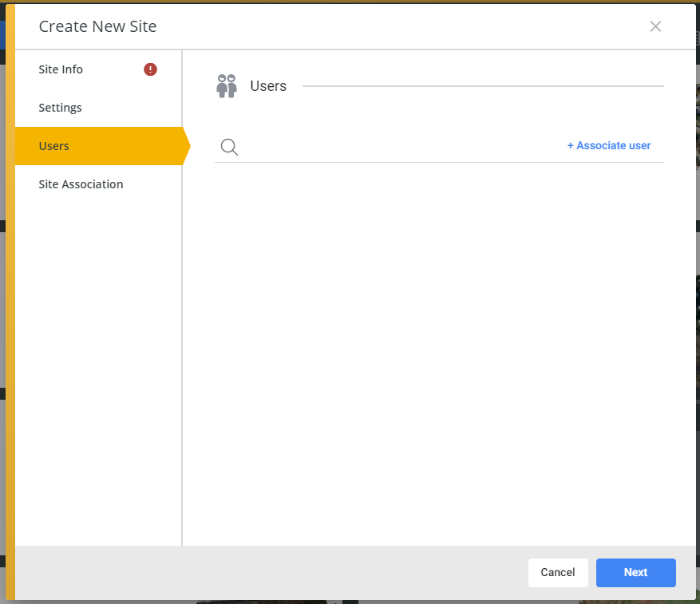
Task: Click the magnifying glass search icon
Action: pyautogui.click(x=229, y=147)
